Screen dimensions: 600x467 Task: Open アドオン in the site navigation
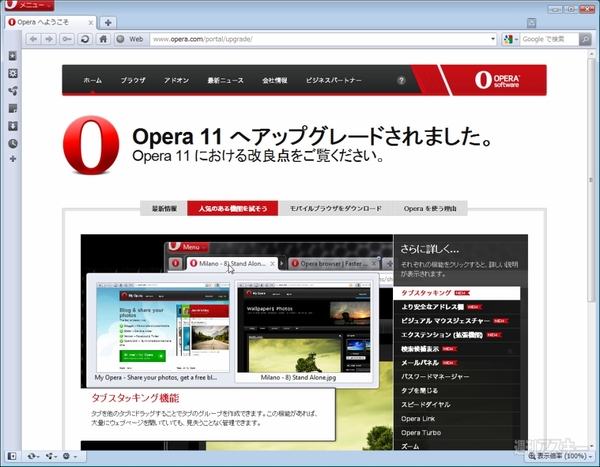click(x=176, y=80)
